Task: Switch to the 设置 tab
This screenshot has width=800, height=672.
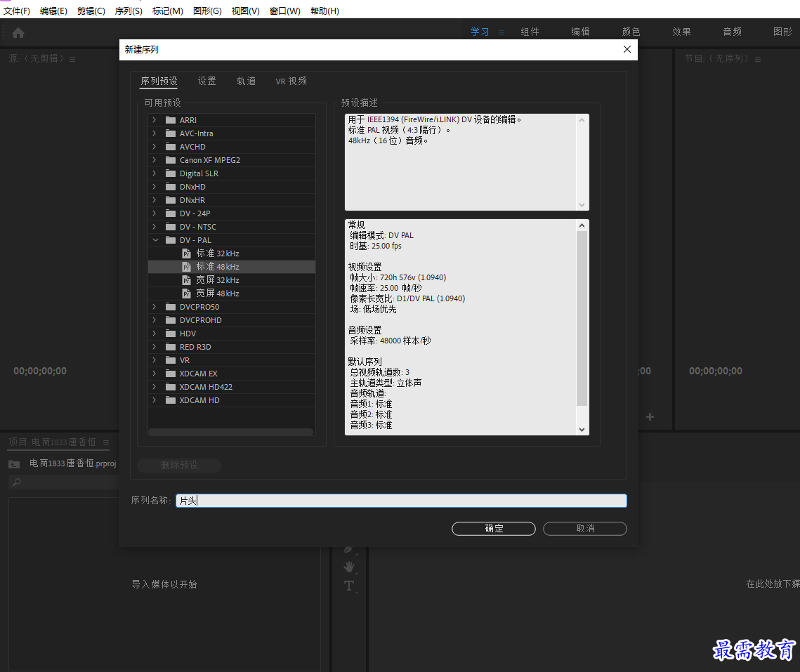Action: [206, 81]
